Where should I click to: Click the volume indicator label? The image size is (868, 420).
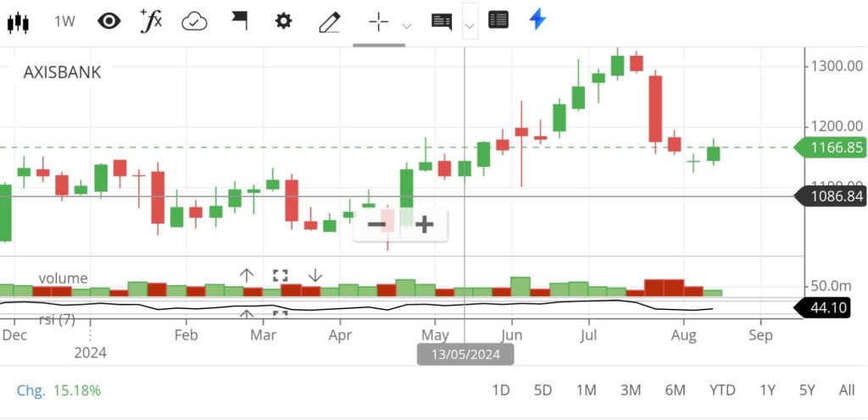click(x=63, y=278)
